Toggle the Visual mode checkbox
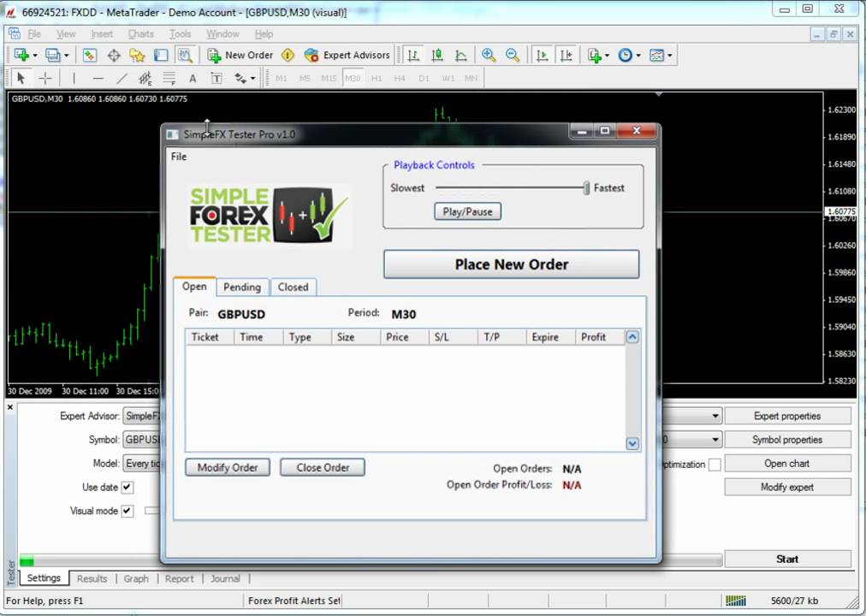This screenshot has width=866, height=616. pos(128,511)
